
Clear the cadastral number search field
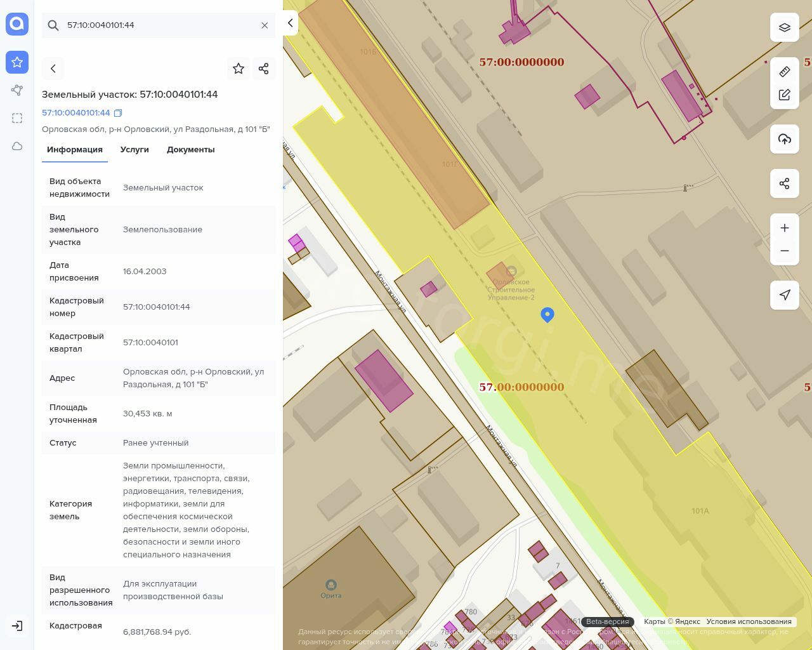point(265,25)
